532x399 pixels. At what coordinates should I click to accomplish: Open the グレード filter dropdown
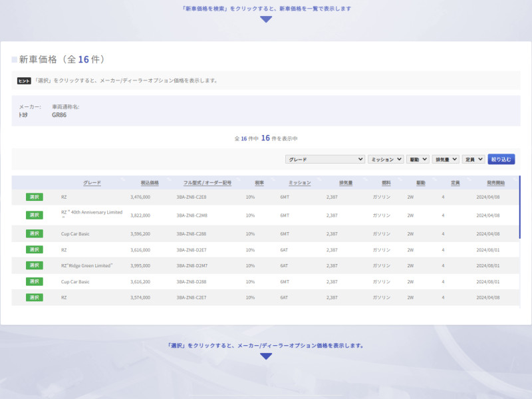pos(325,159)
